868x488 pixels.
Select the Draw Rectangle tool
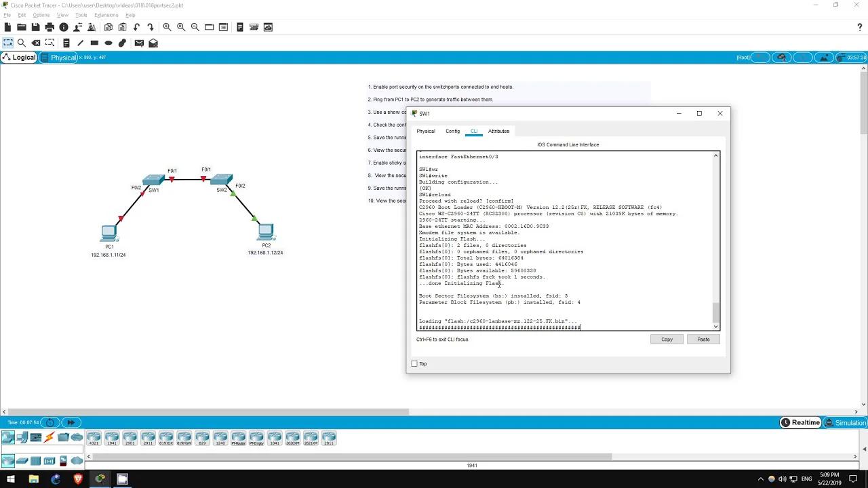point(96,43)
